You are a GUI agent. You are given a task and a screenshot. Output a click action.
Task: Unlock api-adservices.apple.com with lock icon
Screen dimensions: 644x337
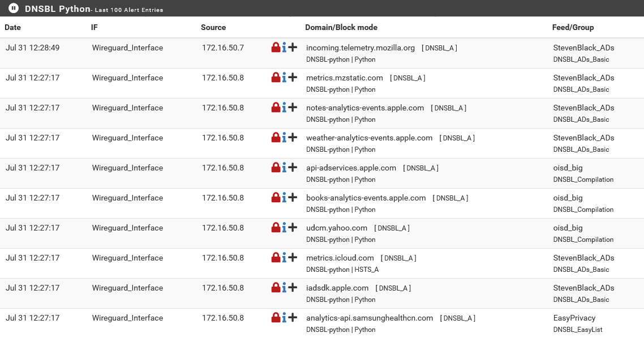tap(276, 167)
